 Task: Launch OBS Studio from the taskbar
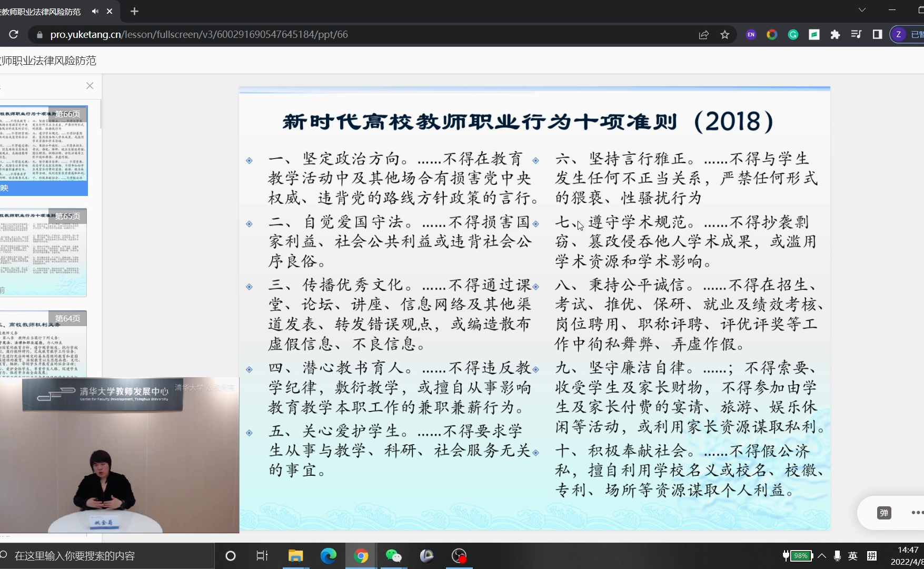459,556
